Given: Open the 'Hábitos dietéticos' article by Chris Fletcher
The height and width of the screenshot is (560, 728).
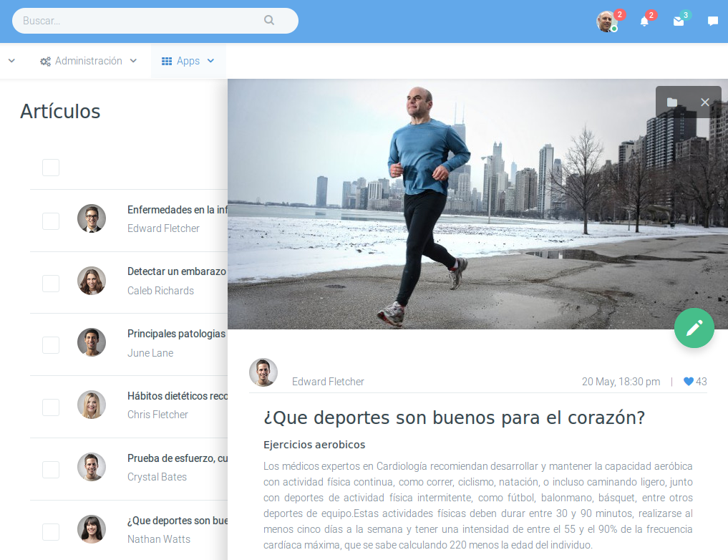Looking at the screenshot, I should [177, 396].
